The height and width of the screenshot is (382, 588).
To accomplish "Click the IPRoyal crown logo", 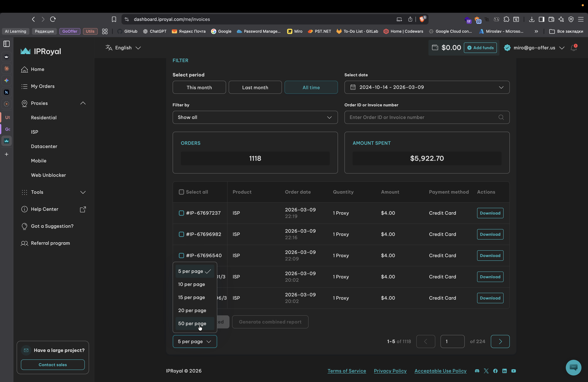I will (x=25, y=51).
